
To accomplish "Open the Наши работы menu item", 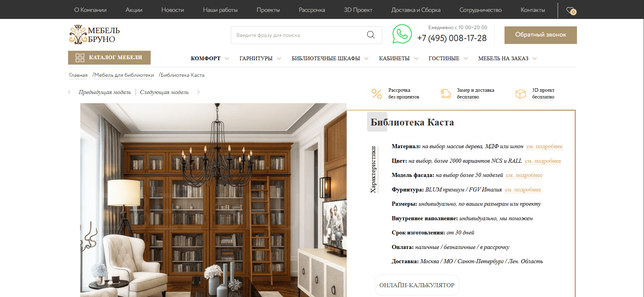I will pos(220,10).
